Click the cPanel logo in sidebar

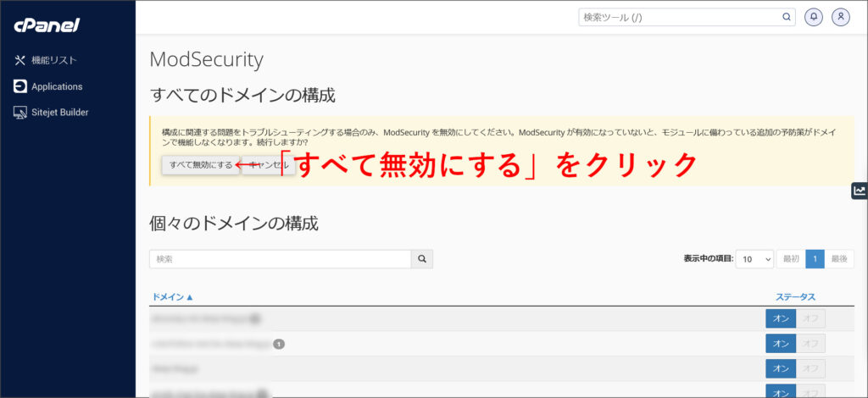click(x=47, y=25)
